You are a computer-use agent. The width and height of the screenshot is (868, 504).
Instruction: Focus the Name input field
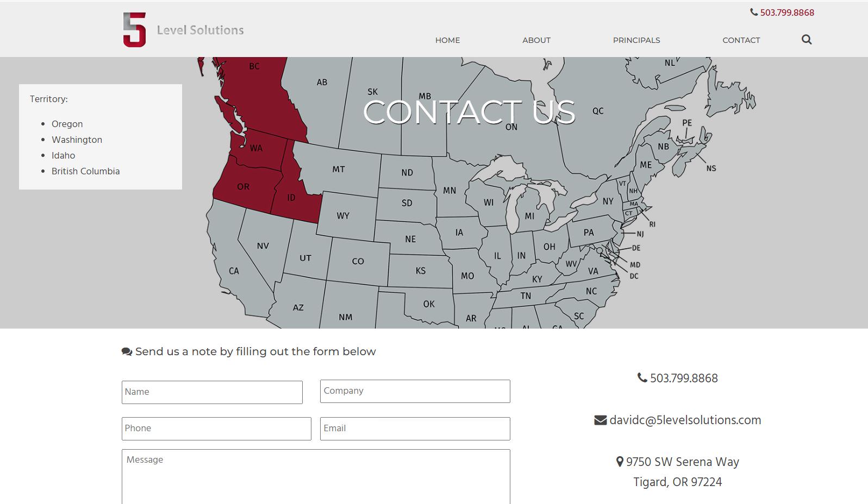click(x=212, y=392)
